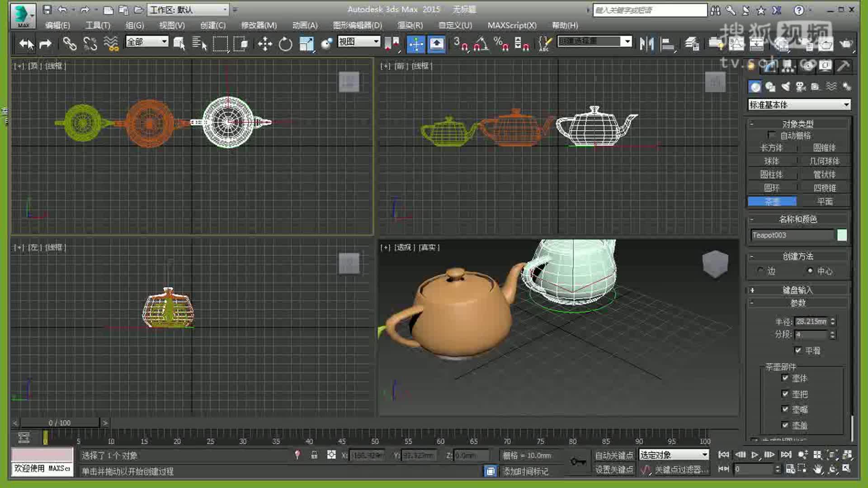This screenshot has height=488, width=868.
Task: Open the 创建(C) menu
Action: pos(213,26)
